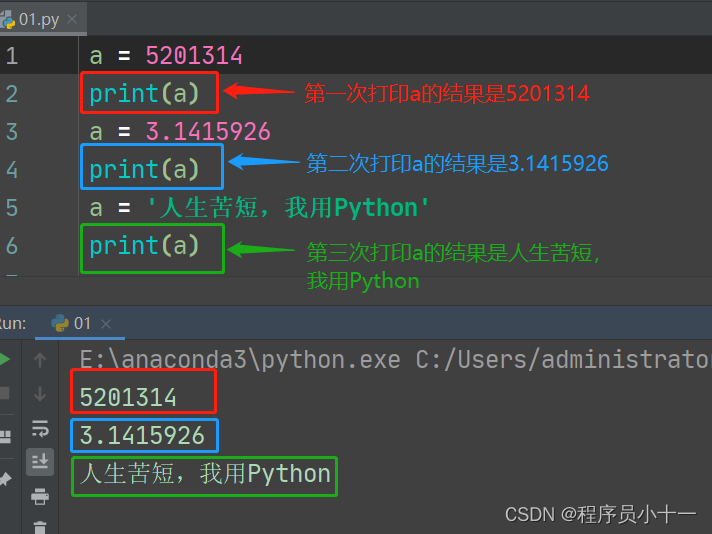Click the code 'a = 3.1415926' on line 3
The height and width of the screenshot is (534, 712).
[180, 132]
